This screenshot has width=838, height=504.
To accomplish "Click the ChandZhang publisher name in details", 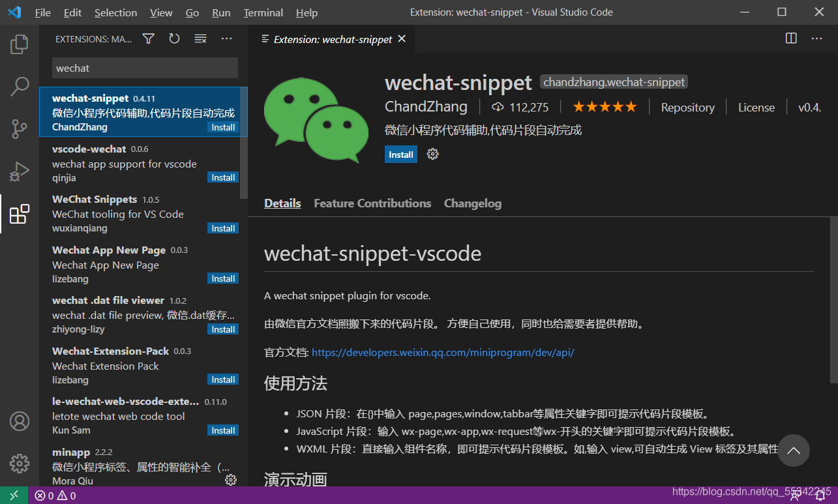I will coord(426,107).
